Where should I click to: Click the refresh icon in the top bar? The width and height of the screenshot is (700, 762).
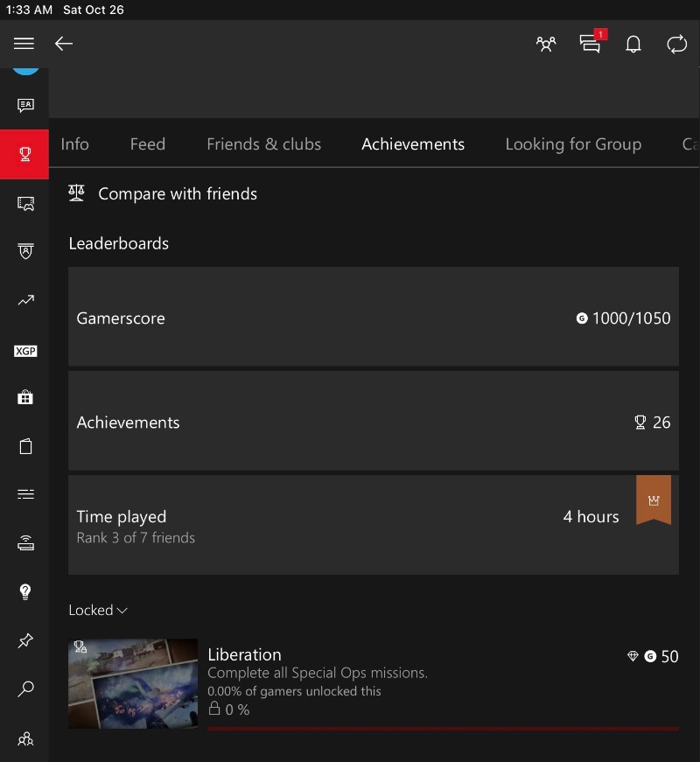coord(676,44)
